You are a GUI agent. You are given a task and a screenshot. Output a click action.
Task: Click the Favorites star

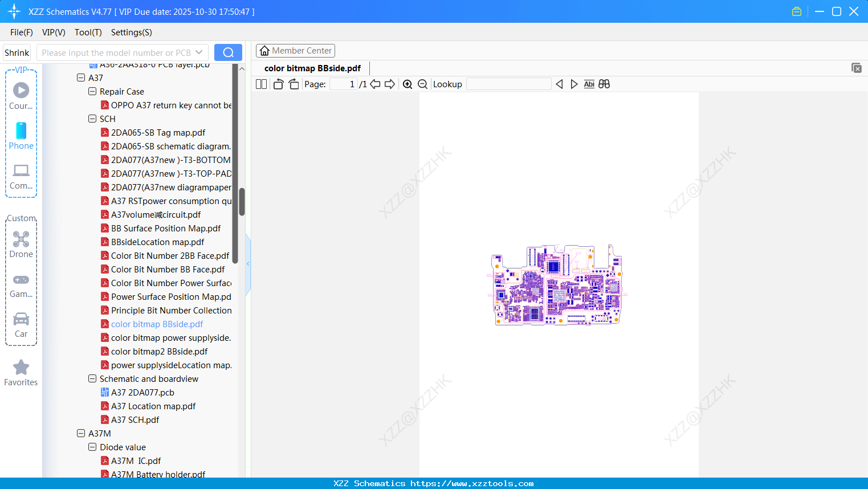[21, 368]
